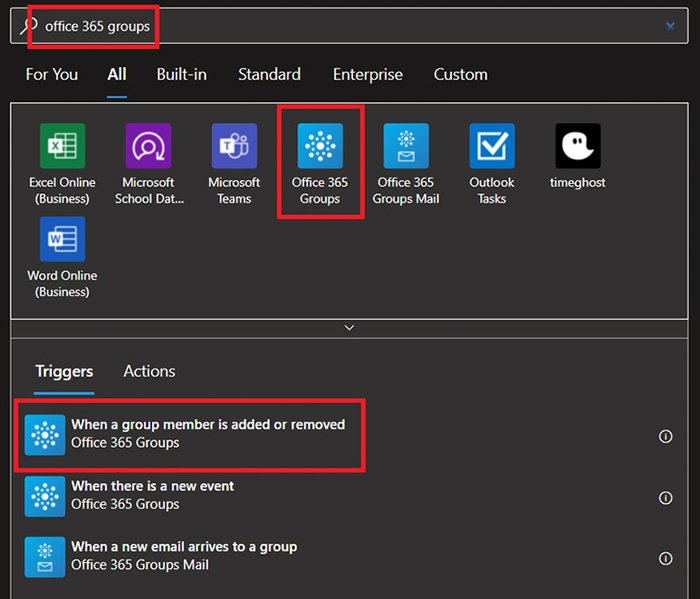Select the Office 365 Groups connector
The image size is (700, 599).
coord(320,146)
